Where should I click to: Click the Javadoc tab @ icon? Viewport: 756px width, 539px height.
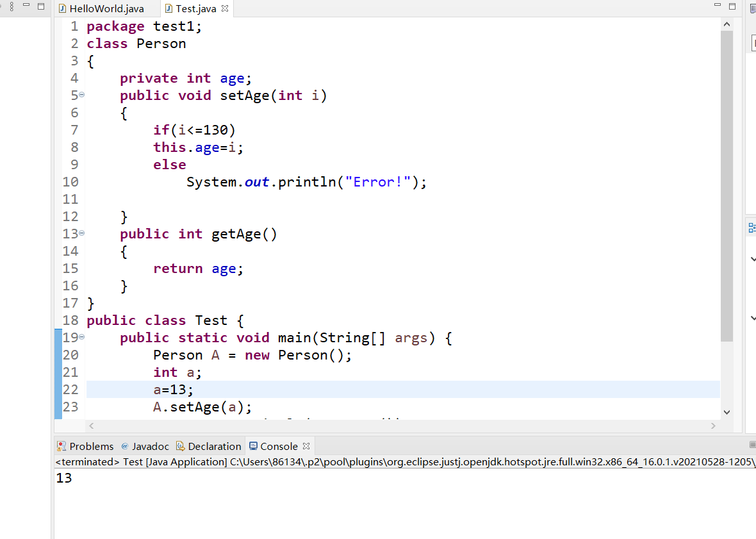[125, 446]
